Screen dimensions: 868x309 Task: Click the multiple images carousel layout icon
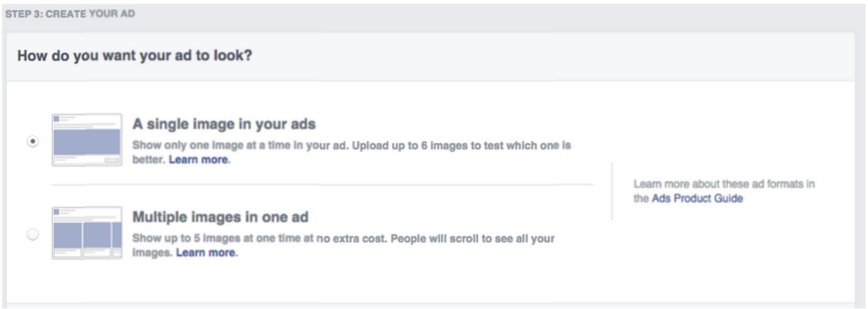tap(87, 233)
